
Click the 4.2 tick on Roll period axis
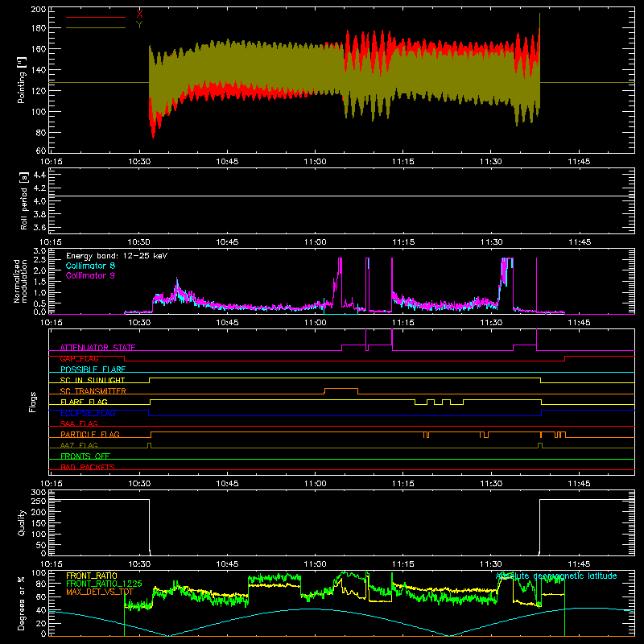39,188
